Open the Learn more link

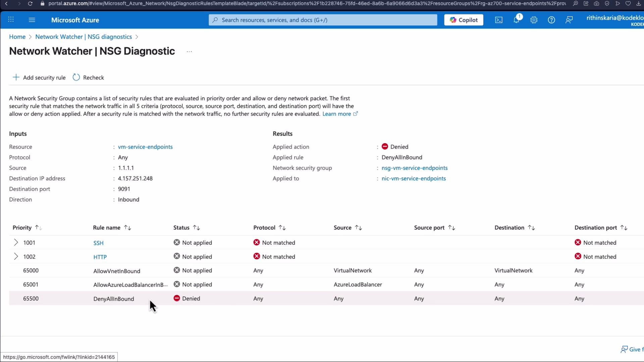point(340,114)
